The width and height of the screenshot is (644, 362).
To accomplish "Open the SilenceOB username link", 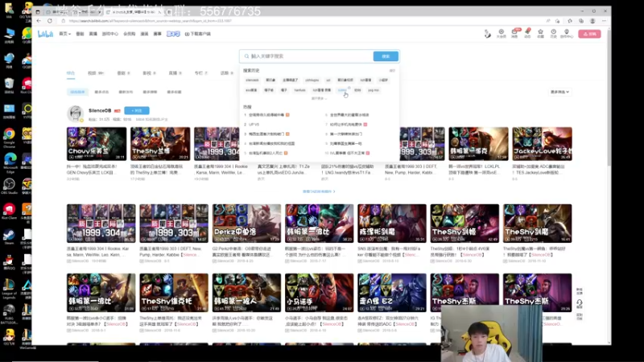I will click(x=100, y=110).
